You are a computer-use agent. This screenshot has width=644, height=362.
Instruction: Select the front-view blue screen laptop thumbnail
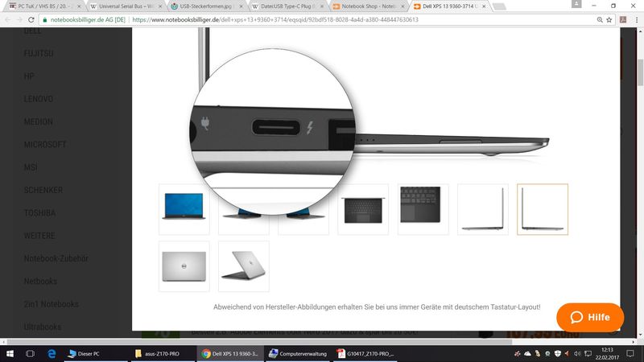coord(184,209)
